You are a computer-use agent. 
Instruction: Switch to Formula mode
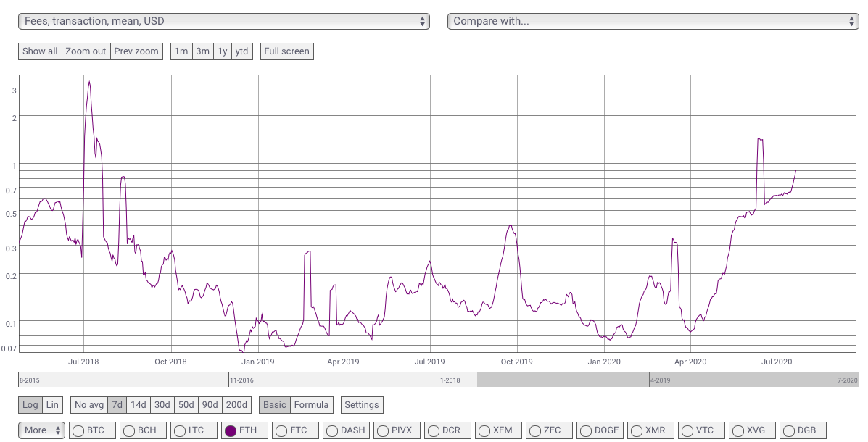pyautogui.click(x=311, y=405)
